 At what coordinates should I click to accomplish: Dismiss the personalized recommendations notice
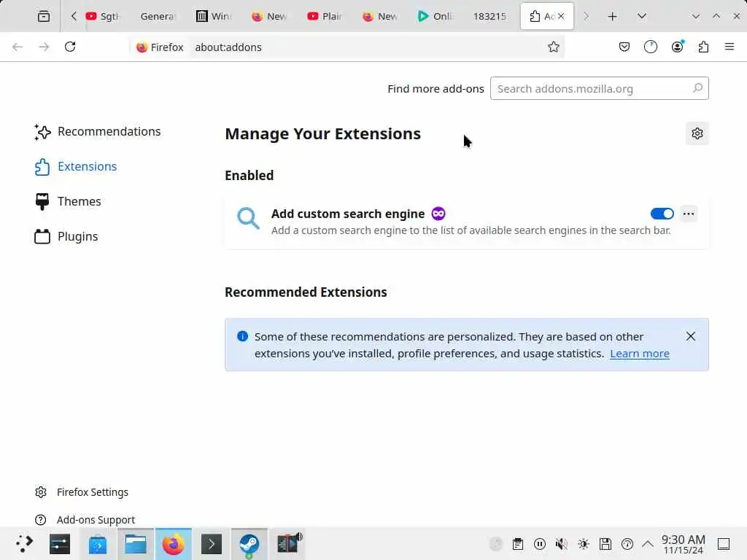[690, 337]
